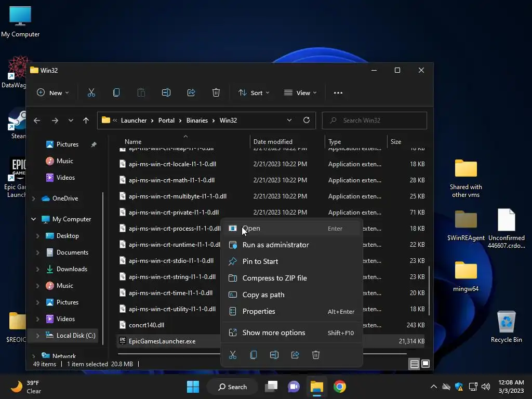The height and width of the screenshot is (399, 532).
Task: Open recent locations chevron near navigation arrows
Action: [71, 121]
